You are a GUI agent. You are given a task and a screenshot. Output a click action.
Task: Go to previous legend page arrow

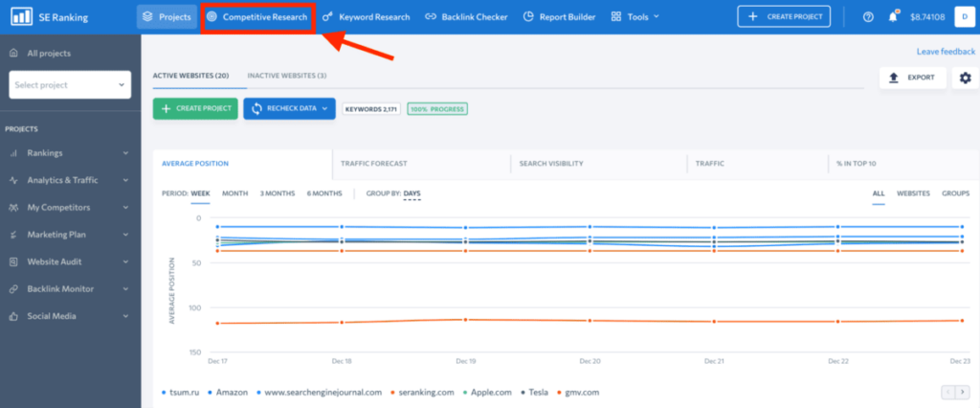tap(948, 393)
